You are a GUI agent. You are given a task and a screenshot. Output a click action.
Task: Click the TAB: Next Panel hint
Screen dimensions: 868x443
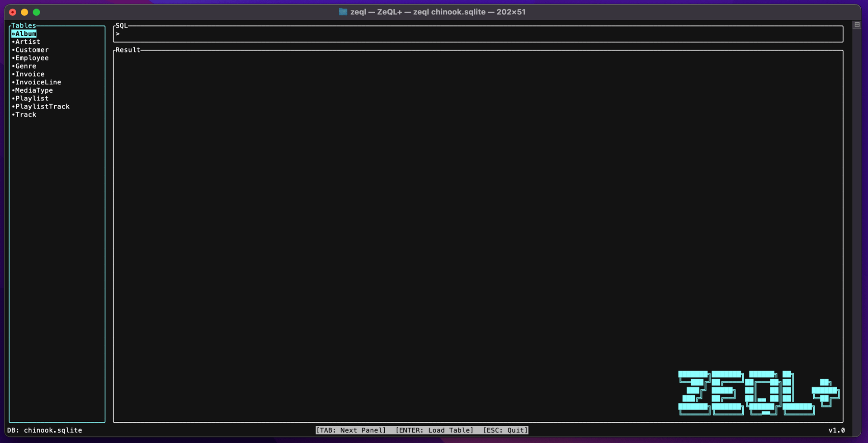click(x=351, y=430)
